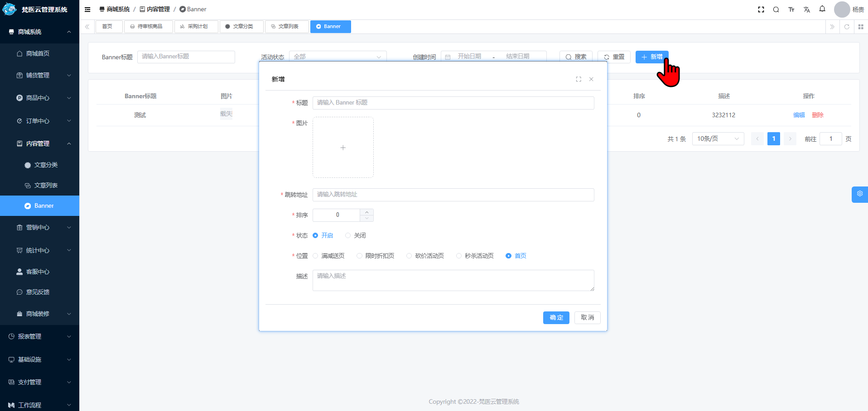Collapse the 内容管理 sidebar menu
The height and width of the screenshot is (411, 868).
(x=39, y=143)
